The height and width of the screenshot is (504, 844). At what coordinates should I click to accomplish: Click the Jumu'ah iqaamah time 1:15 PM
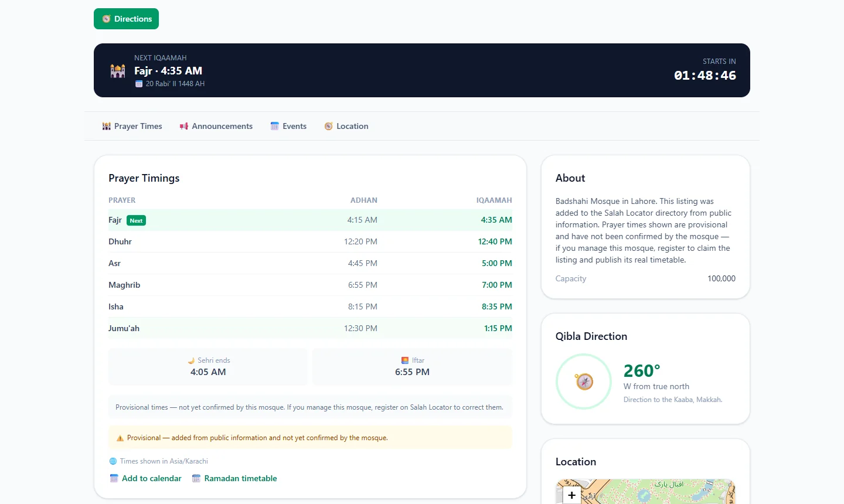coord(498,328)
